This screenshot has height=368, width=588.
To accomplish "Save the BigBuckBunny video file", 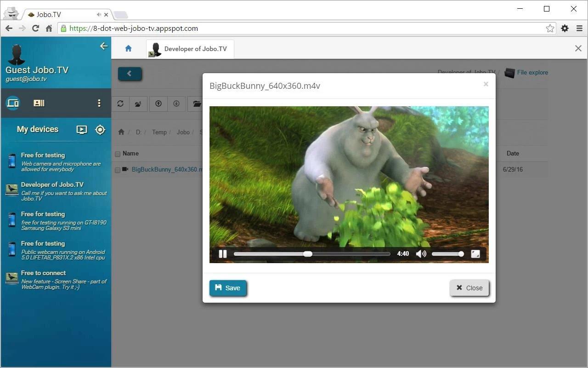I will 228,288.
